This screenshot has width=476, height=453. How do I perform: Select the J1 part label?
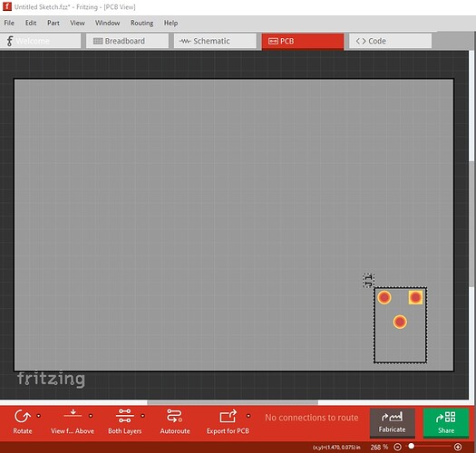pos(368,280)
